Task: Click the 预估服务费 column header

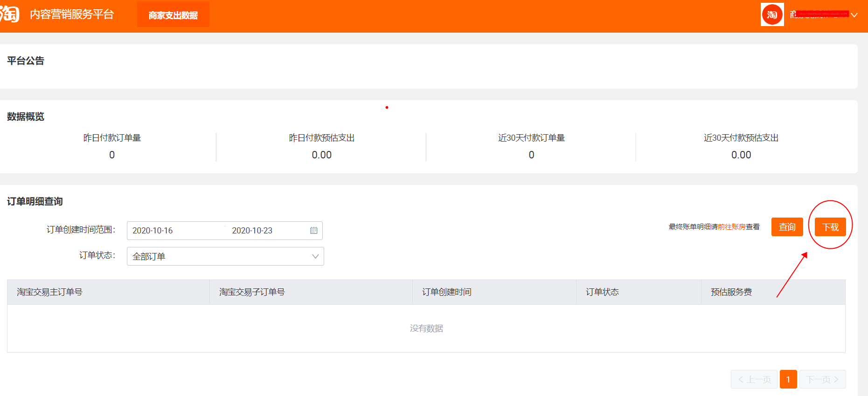Action: click(731, 292)
